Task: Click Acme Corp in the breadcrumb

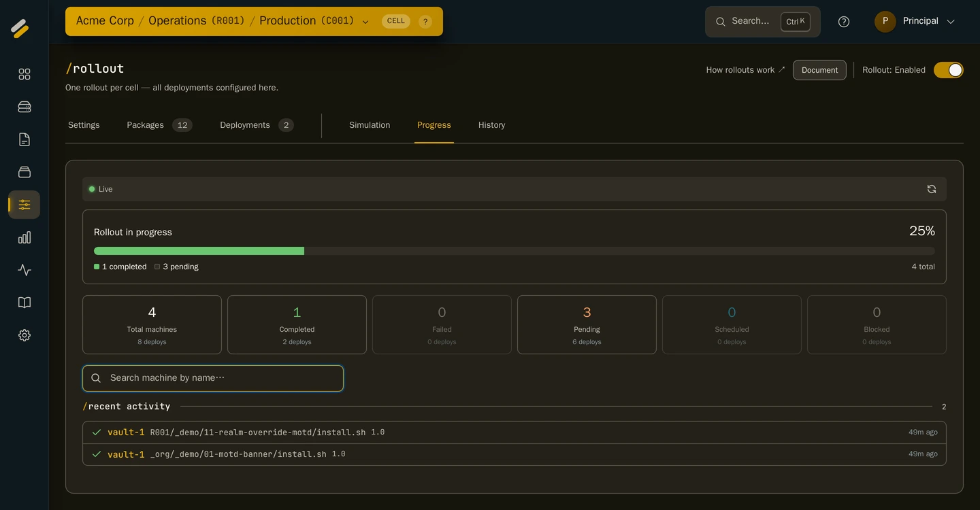Action: pyautogui.click(x=105, y=20)
